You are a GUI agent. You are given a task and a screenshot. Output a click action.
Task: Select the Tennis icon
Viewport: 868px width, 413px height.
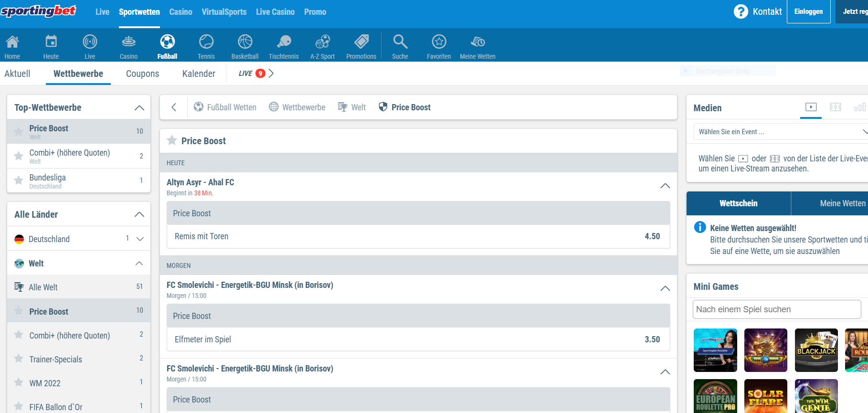point(206,42)
